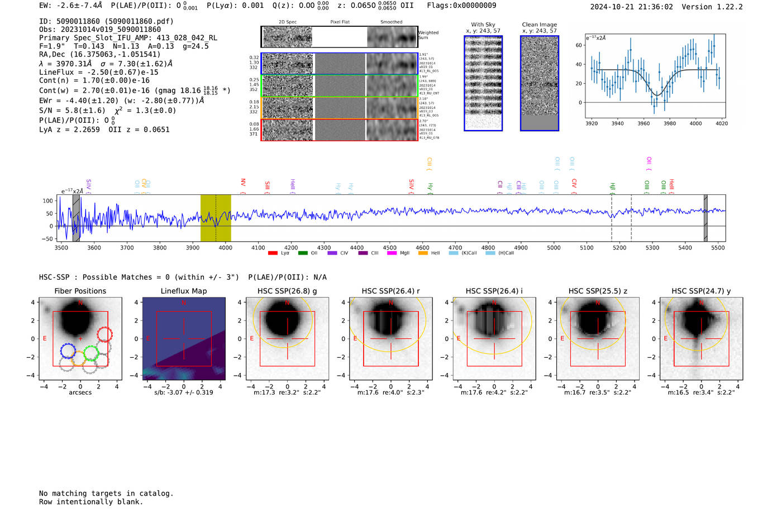Click the hatched gray band near 5460 Å

[705, 218]
